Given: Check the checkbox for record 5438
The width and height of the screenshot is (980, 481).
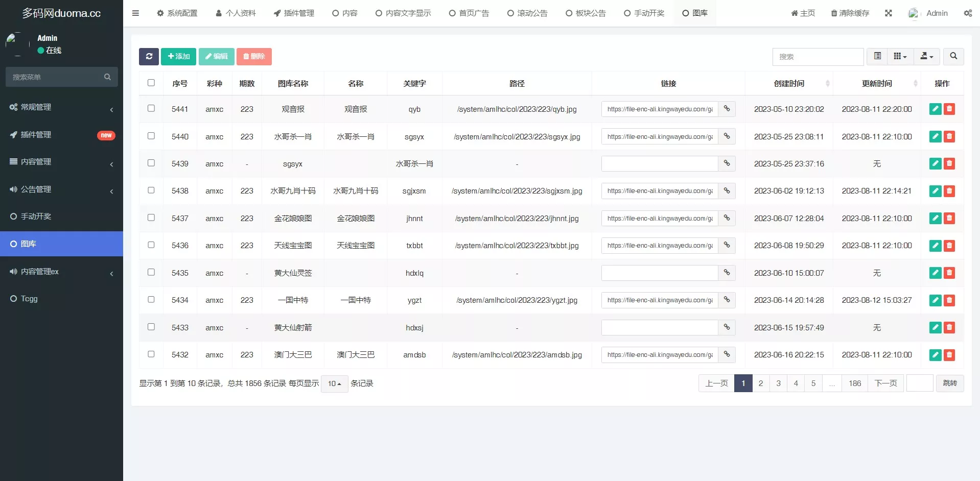Looking at the screenshot, I should click(x=151, y=190).
